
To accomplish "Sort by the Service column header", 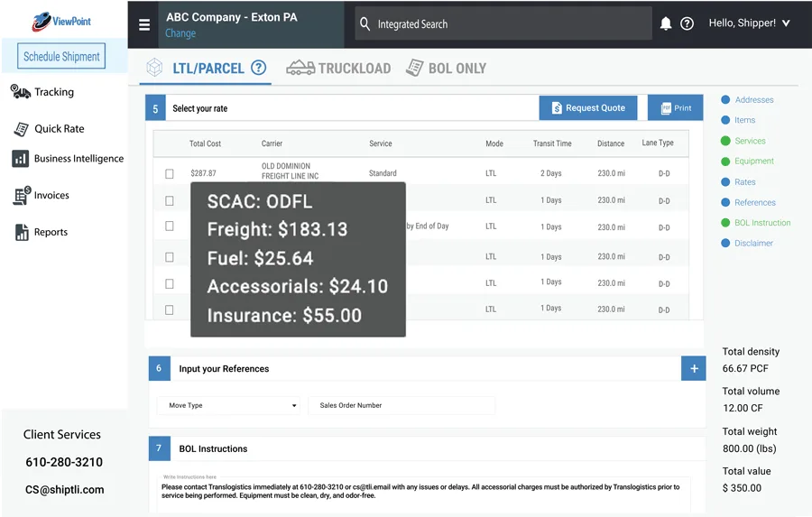I will [381, 143].
